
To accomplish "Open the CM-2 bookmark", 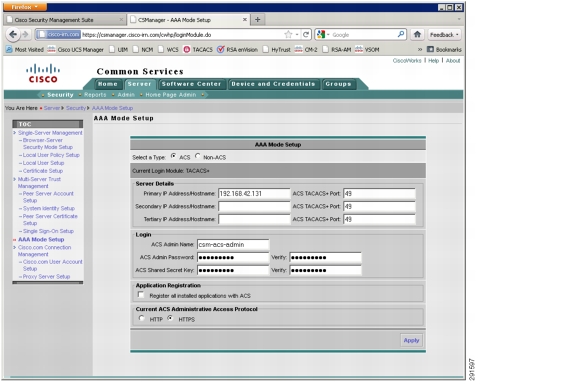I will (306, 50).
